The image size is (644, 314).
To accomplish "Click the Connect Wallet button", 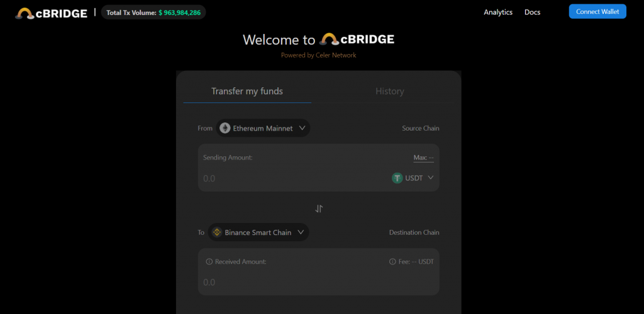I will tap(597, 11).
